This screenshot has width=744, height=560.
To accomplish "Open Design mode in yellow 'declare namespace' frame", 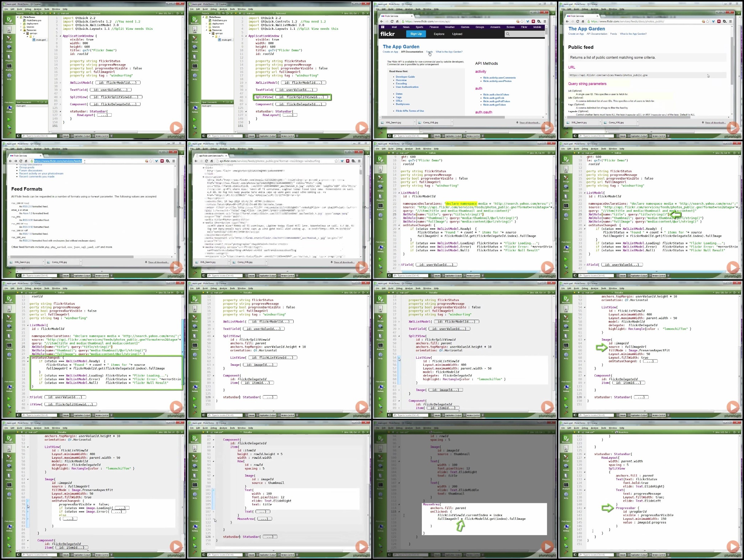I will pos(380,178).
